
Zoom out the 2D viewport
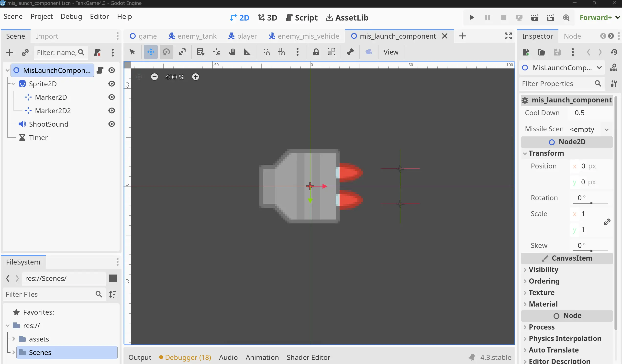click(155, 77)
